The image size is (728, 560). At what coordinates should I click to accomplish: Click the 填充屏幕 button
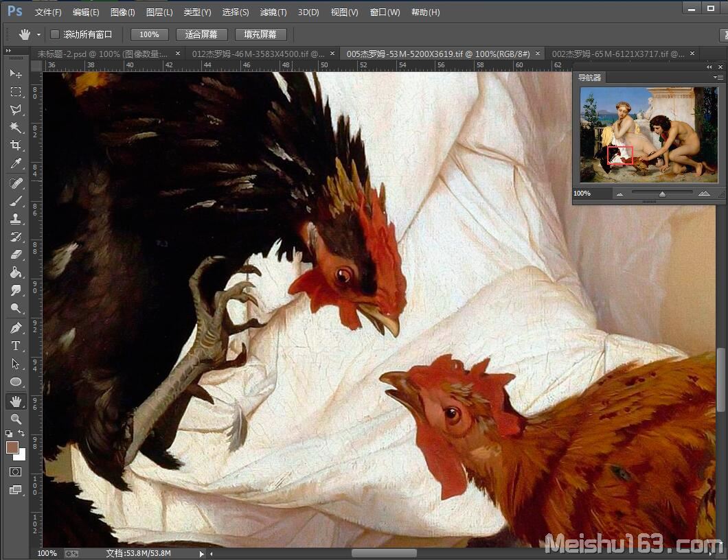260,34
